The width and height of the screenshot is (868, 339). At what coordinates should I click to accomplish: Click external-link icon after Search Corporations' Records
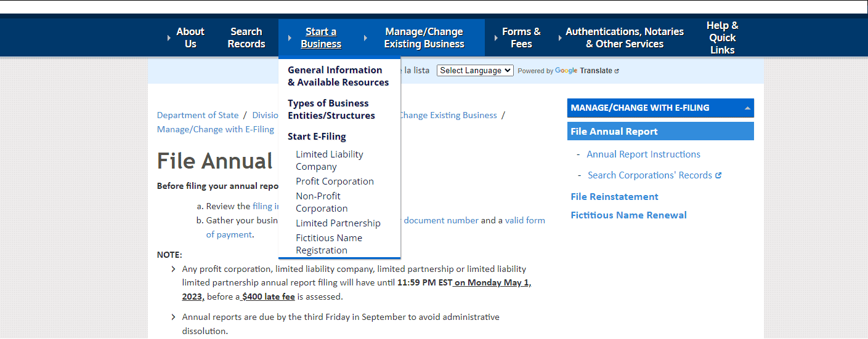(x=718, y=175)
